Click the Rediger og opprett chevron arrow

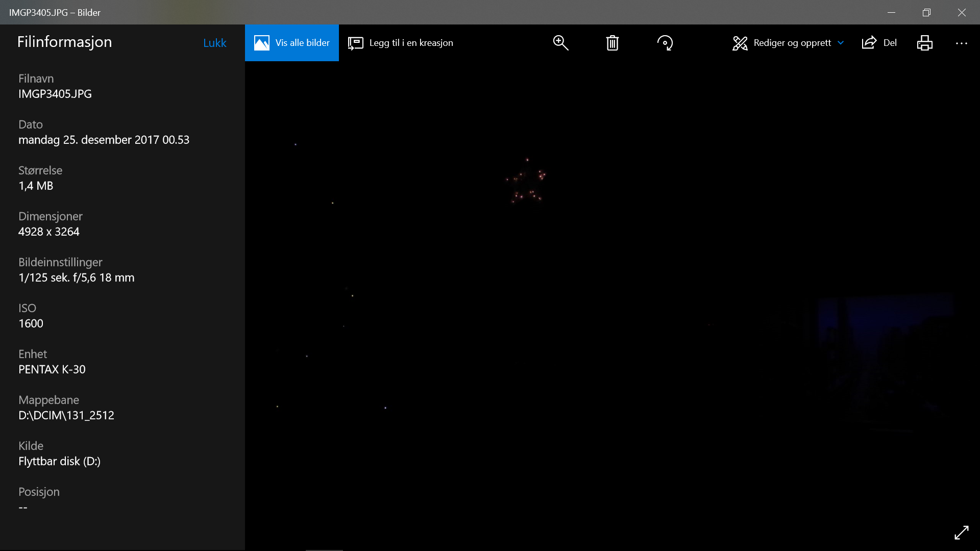841,43
